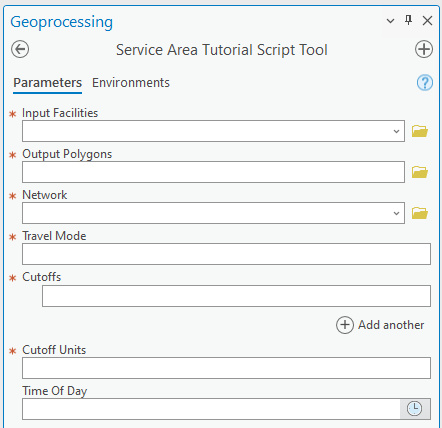Browse folder for Input Facilities

pyautogui.click(x=420, y=131)
